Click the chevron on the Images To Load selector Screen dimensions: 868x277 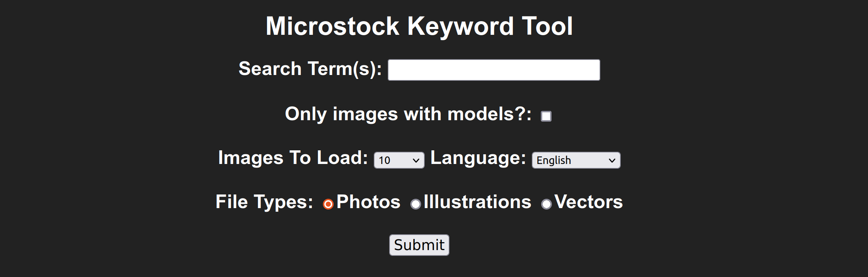[x=415, y=160]
